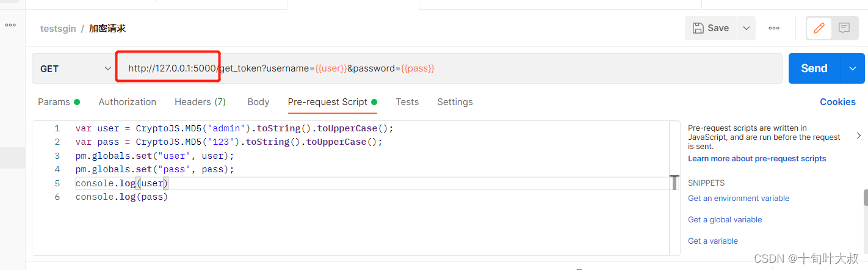Screen dimensions: 868x270
Task: Send the request
Action: pos(814,68)
